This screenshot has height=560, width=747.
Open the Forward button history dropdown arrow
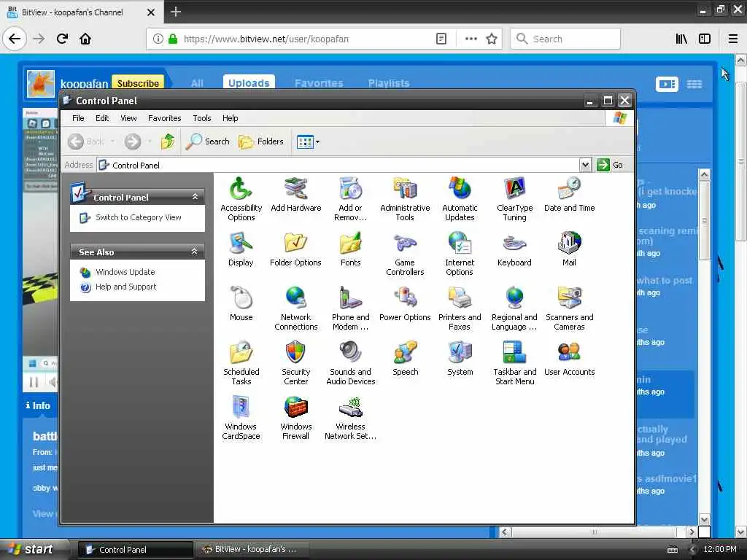point(149,141)
